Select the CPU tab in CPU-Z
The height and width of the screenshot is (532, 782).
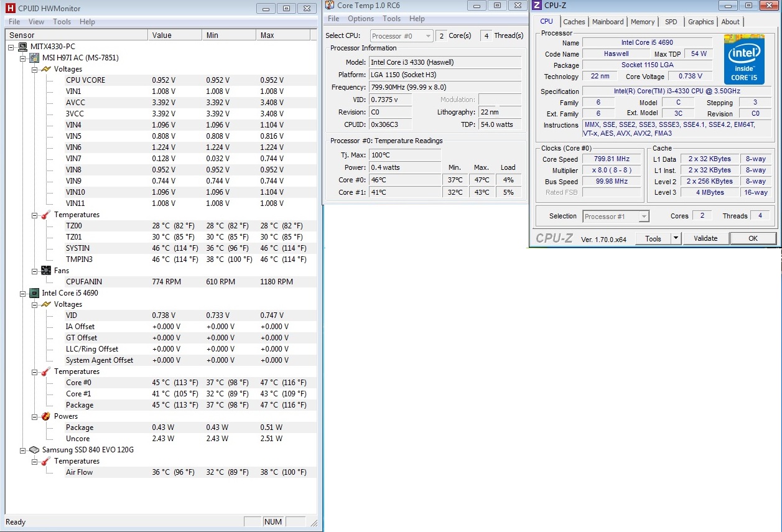[x=546, y=21]
